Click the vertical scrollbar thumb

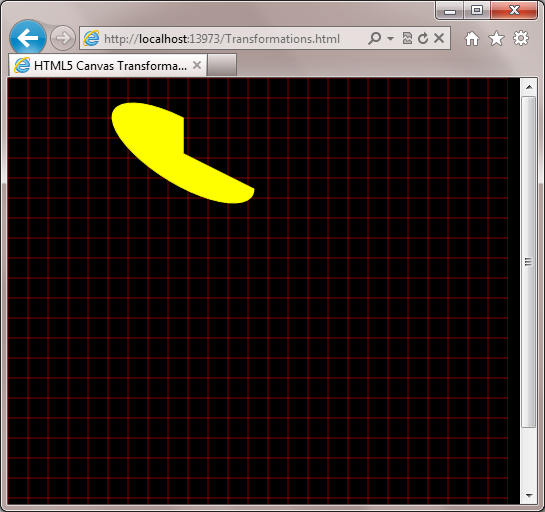point(529,262)
